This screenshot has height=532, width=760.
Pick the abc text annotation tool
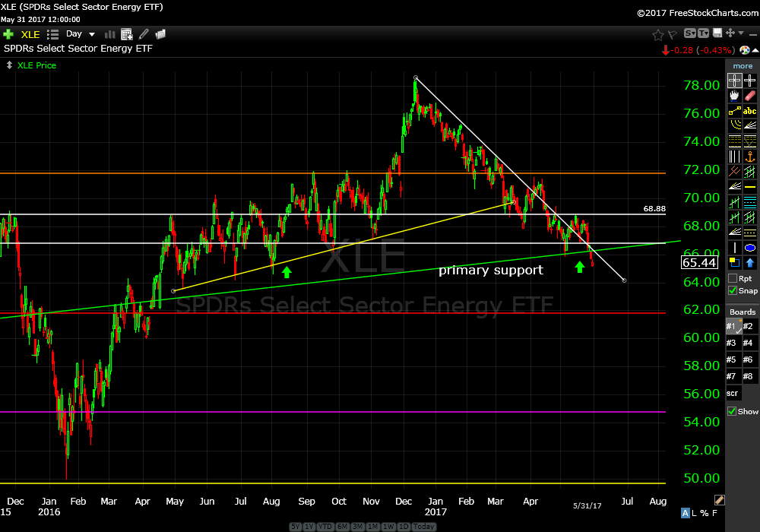(750, 111)
